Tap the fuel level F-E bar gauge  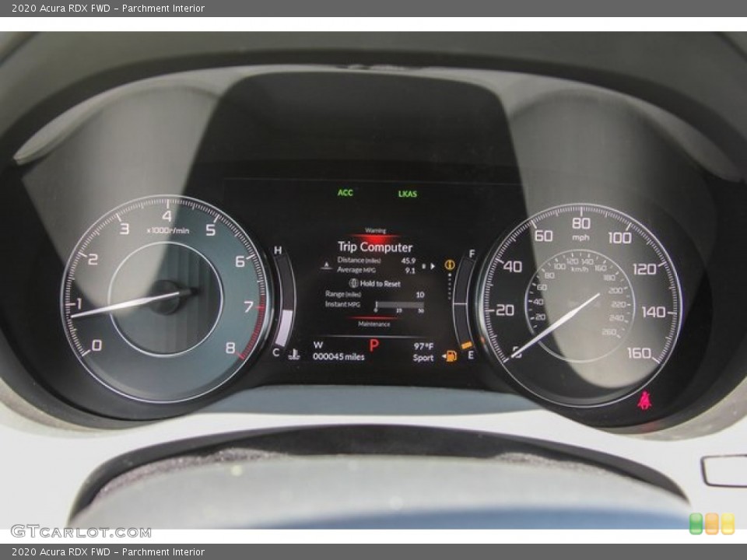[465, 305]
